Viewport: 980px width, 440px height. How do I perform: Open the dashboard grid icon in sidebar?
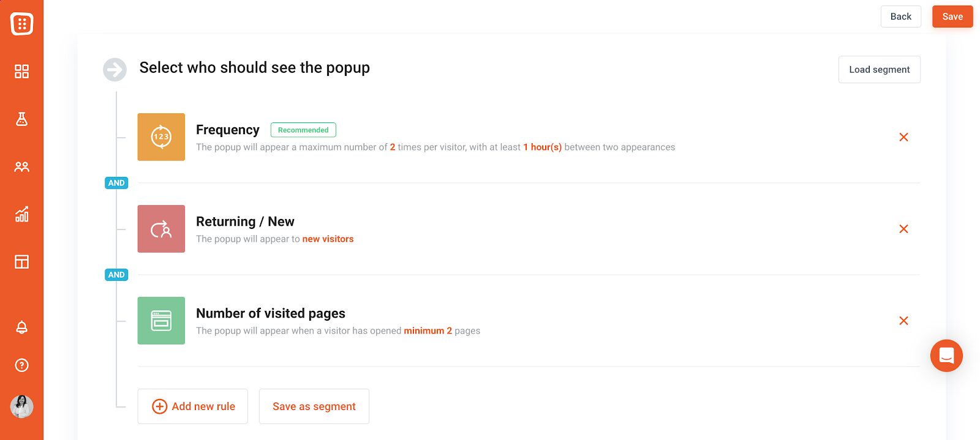point(21,72)
